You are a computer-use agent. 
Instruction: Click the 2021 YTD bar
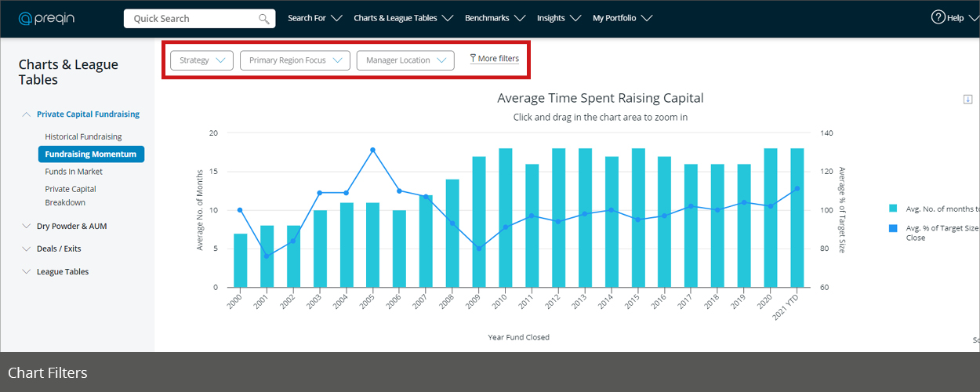(797, 218)
